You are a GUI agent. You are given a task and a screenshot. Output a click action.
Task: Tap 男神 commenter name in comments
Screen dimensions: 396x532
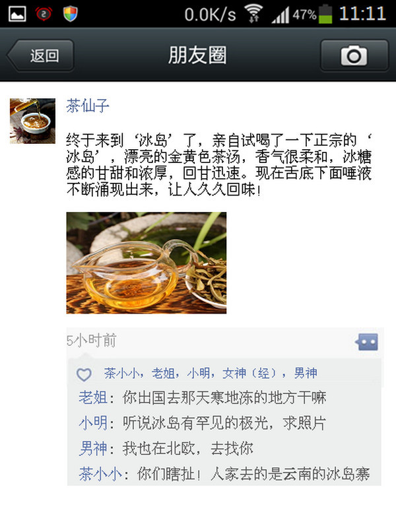[x=93, y=448]
